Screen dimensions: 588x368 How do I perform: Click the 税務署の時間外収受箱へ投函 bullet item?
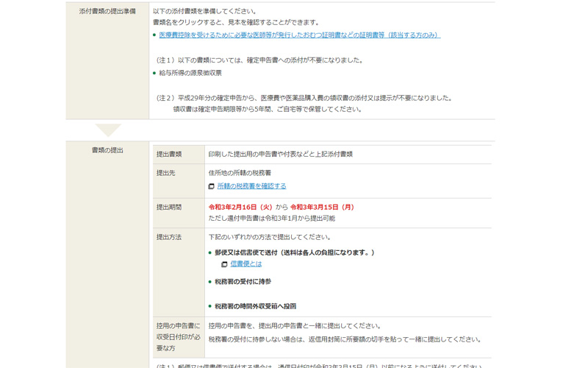pyautogui.click(x=255, y=306)
